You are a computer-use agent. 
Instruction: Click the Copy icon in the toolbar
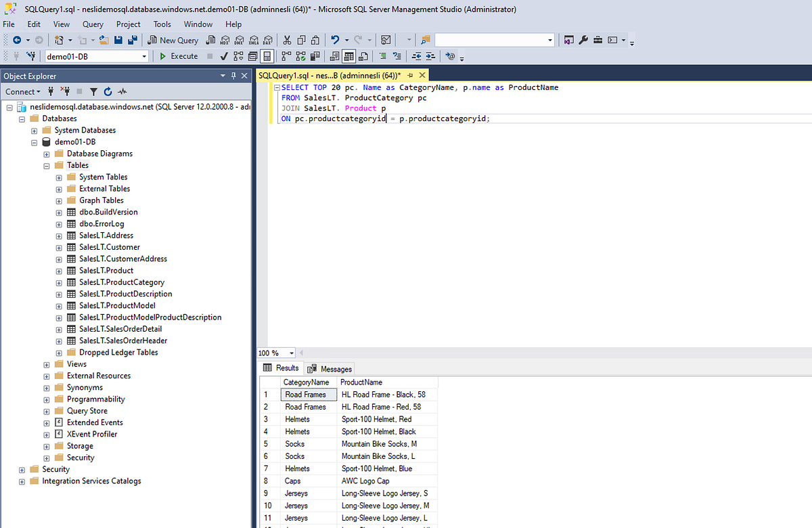[x=301, y=40]
